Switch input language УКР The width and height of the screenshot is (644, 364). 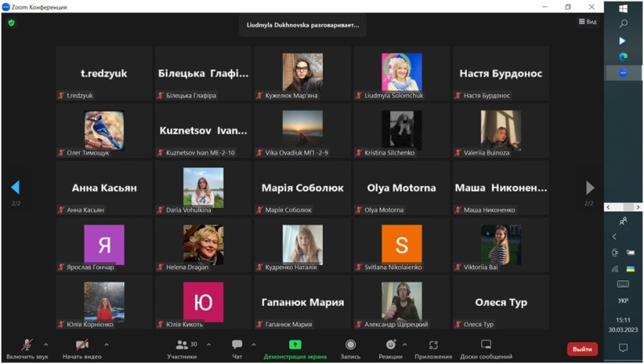tap(623, 300)
